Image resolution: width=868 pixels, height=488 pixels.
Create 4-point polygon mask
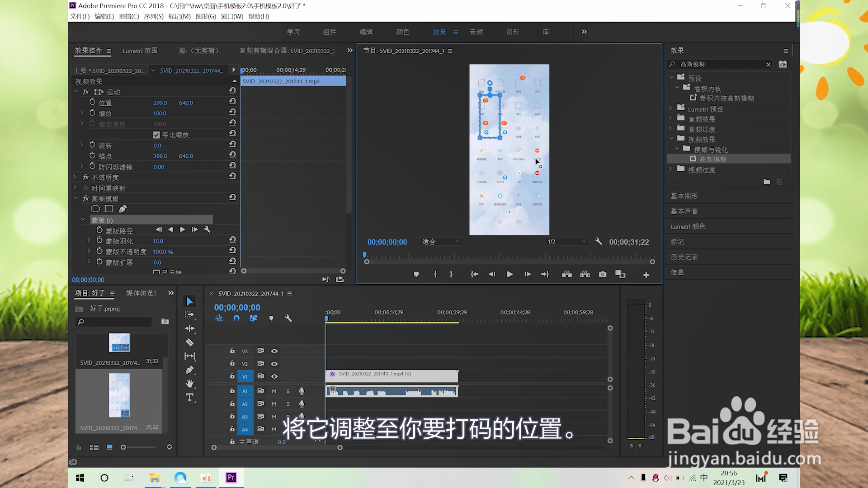109,209
